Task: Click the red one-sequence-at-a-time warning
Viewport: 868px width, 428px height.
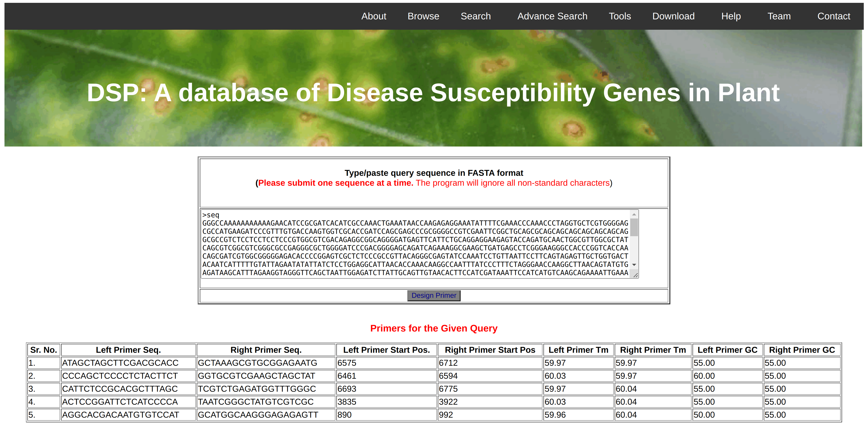Action: click(336, 183)
